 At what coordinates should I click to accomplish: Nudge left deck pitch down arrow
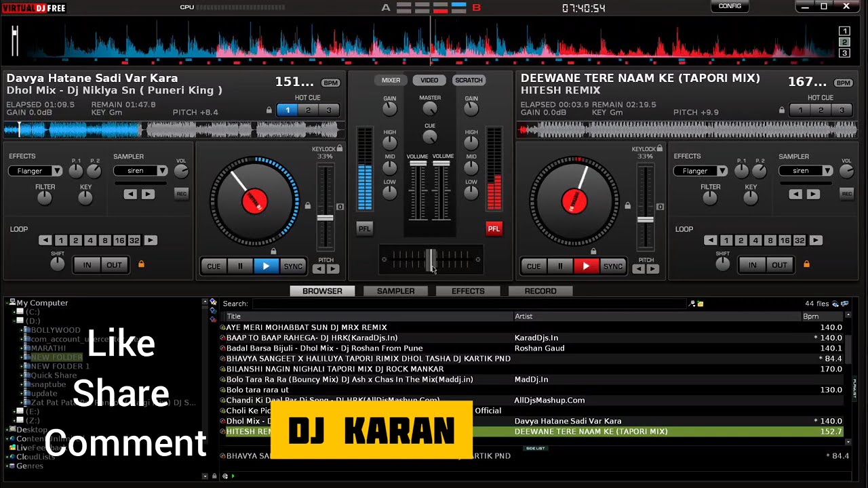pyautogui.click(x=319, y=269)
